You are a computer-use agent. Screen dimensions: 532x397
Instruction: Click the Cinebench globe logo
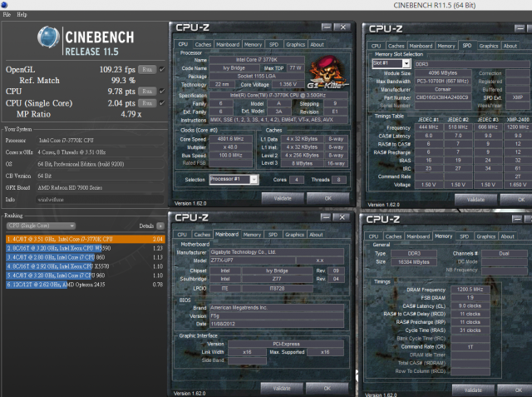coord(48,37)
